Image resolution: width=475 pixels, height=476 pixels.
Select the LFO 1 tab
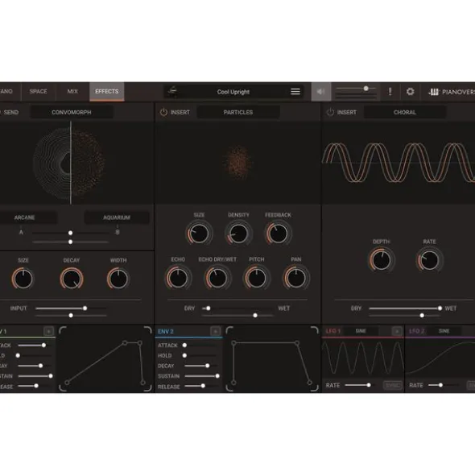point(333,331)
